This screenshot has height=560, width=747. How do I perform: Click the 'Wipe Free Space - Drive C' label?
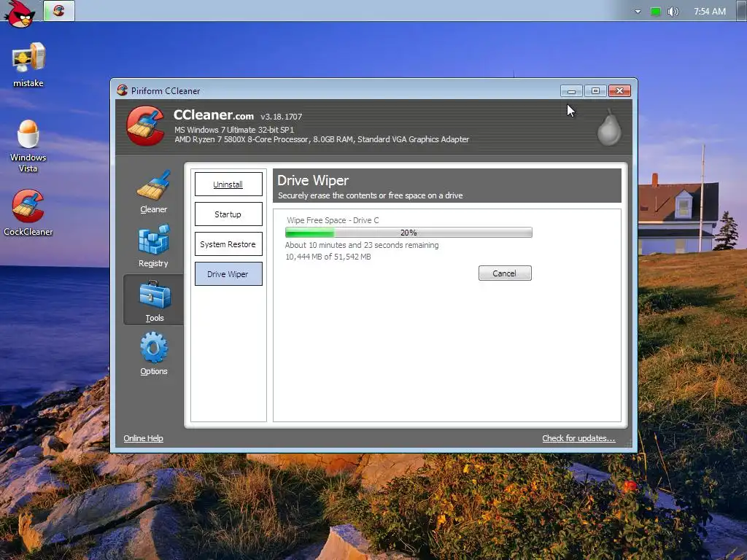point(333,220)
